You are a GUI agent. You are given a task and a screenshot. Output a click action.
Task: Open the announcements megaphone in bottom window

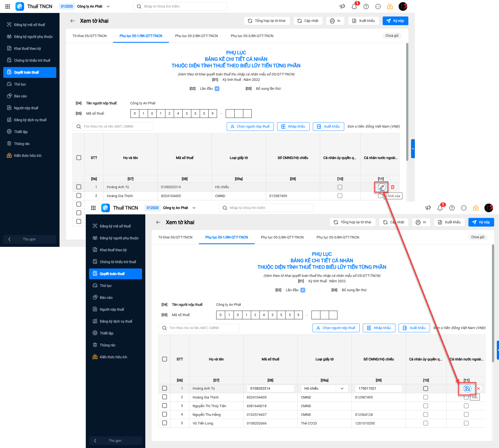(x=428, y=208)
